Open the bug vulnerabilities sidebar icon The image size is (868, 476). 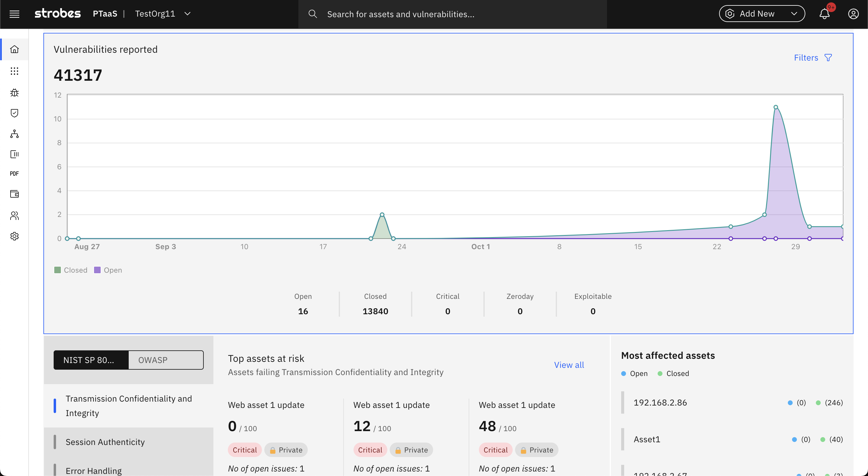pos(14,92)
